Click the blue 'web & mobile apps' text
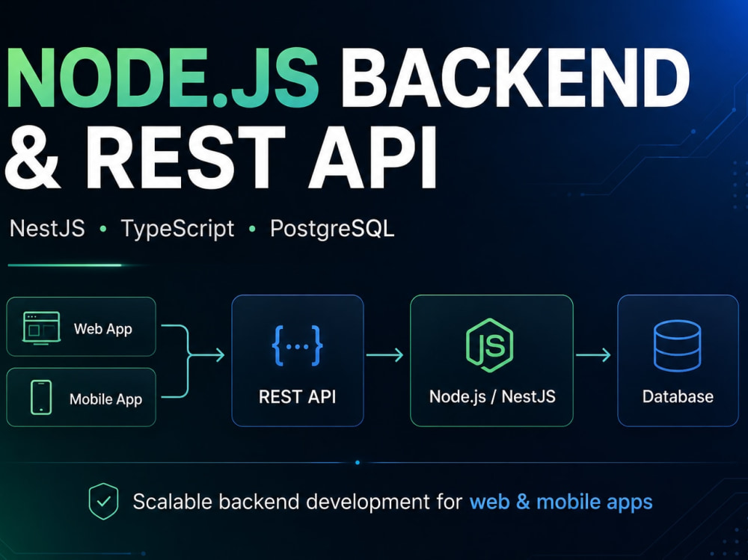 (561, 502)
